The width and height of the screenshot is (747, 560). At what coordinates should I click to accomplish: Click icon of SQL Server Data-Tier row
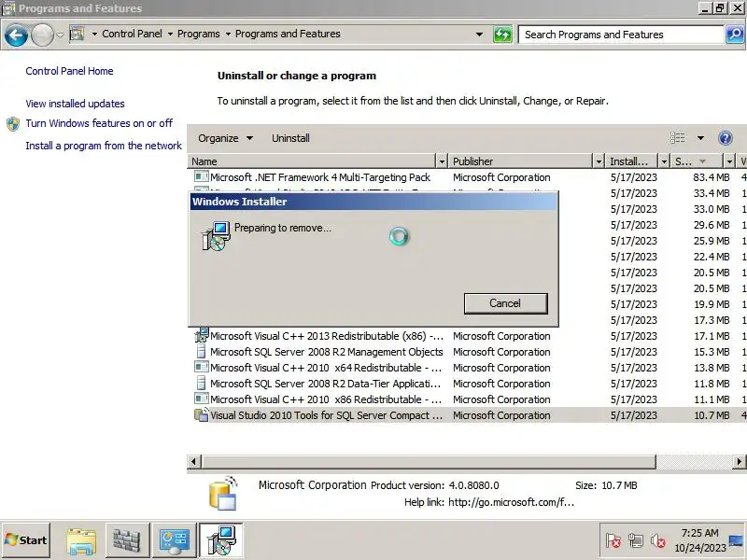pyautogui.click(x=201, y=384)
